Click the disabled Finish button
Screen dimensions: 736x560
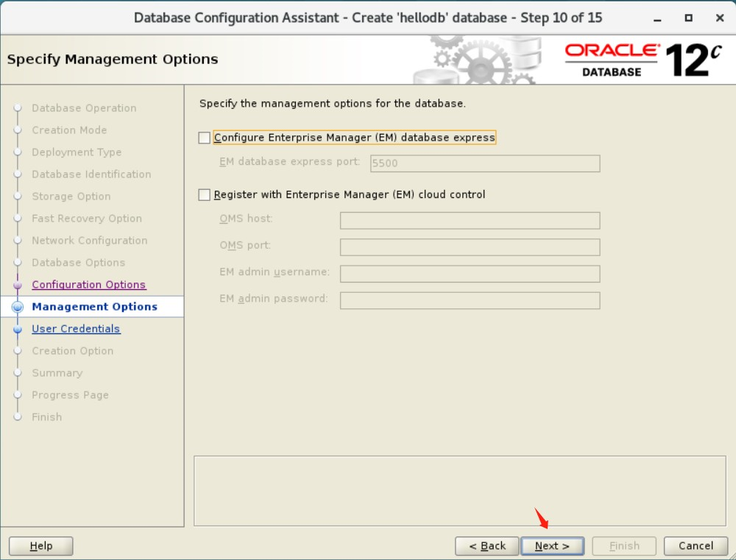click(624, 546)
